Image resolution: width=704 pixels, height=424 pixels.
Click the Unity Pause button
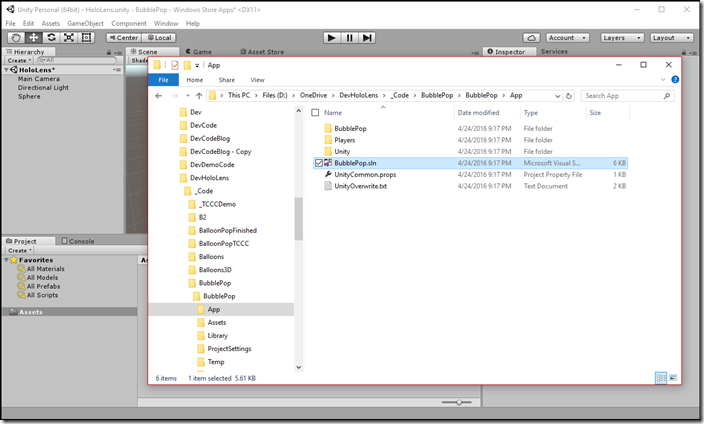(x=349, y=38)
